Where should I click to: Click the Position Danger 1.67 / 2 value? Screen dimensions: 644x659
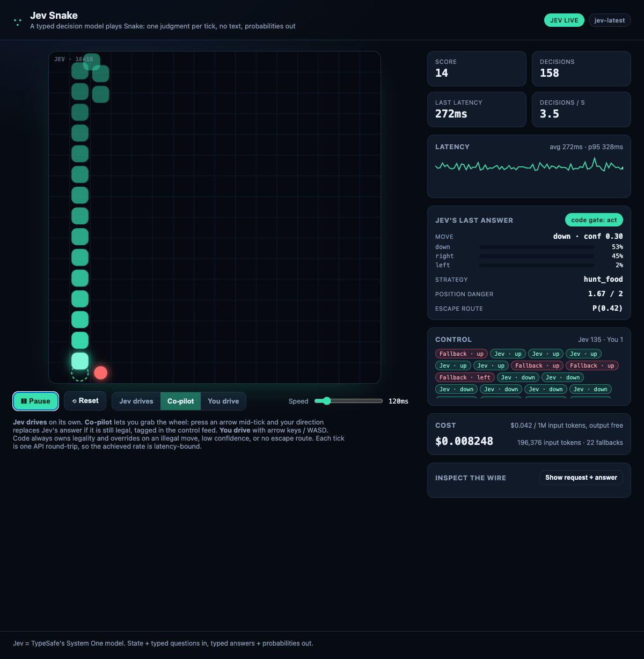tap(605, 294)
